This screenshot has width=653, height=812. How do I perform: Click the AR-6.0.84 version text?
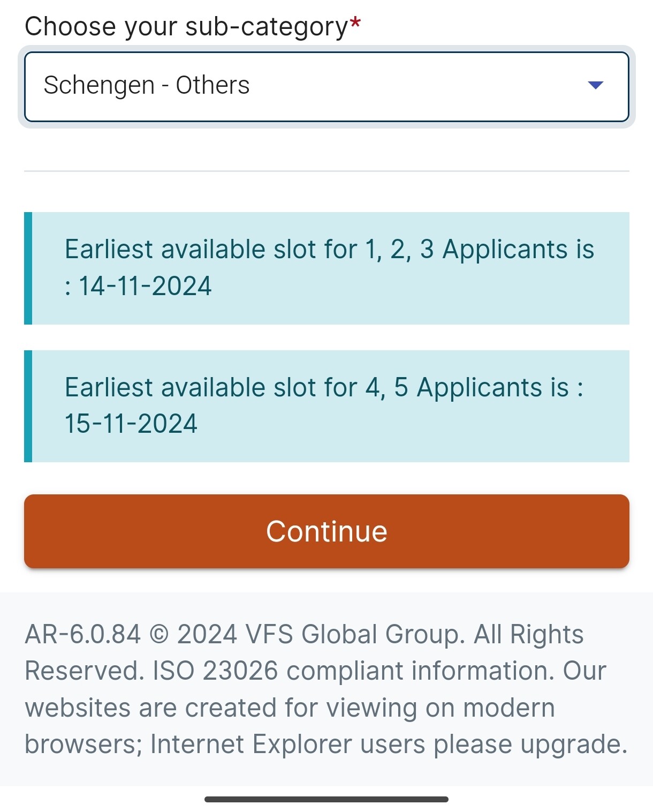[83, 635]
